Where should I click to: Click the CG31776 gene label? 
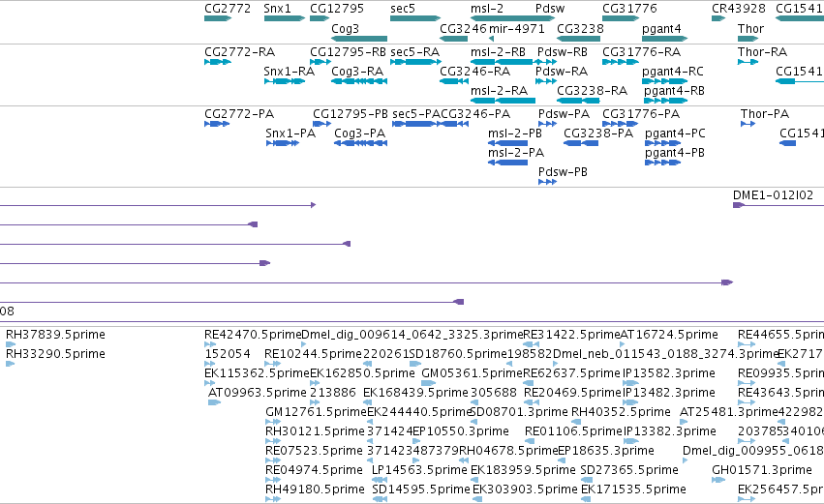tap(629, 9)
